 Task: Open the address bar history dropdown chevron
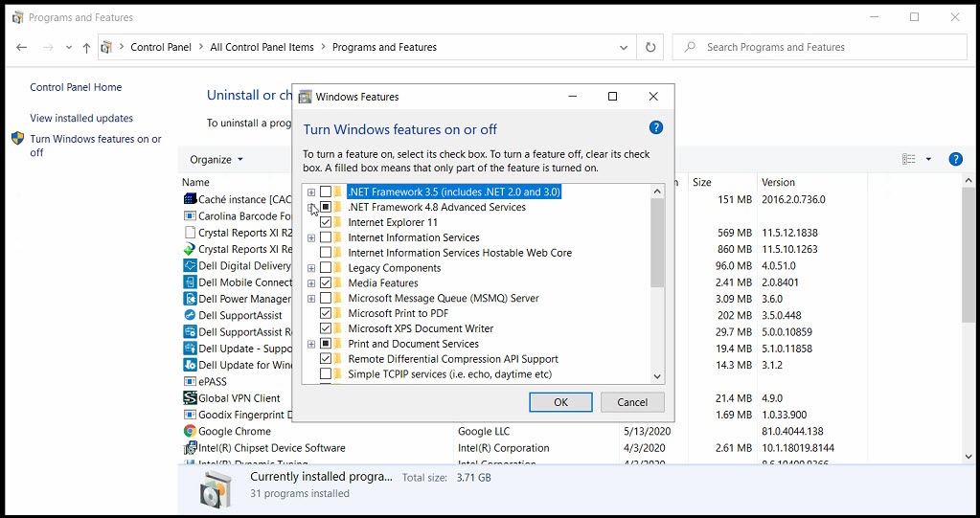tap(623, 48)
